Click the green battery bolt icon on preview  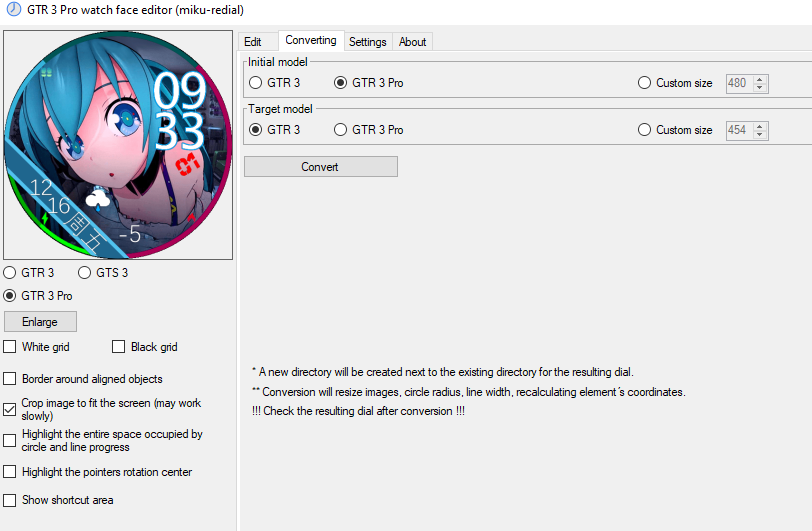coord(45,218)
